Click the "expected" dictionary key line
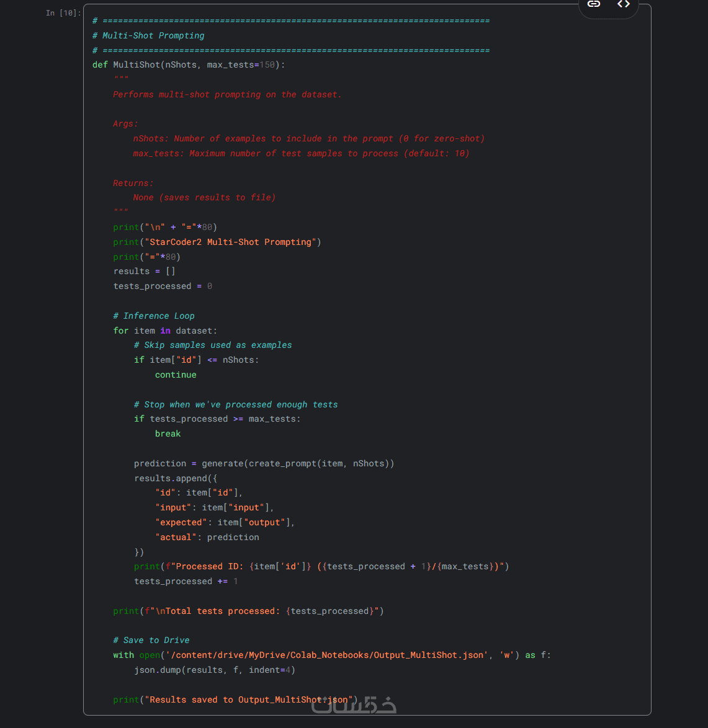The width and height of the screenshot is (708, 728). click(225, 522)
